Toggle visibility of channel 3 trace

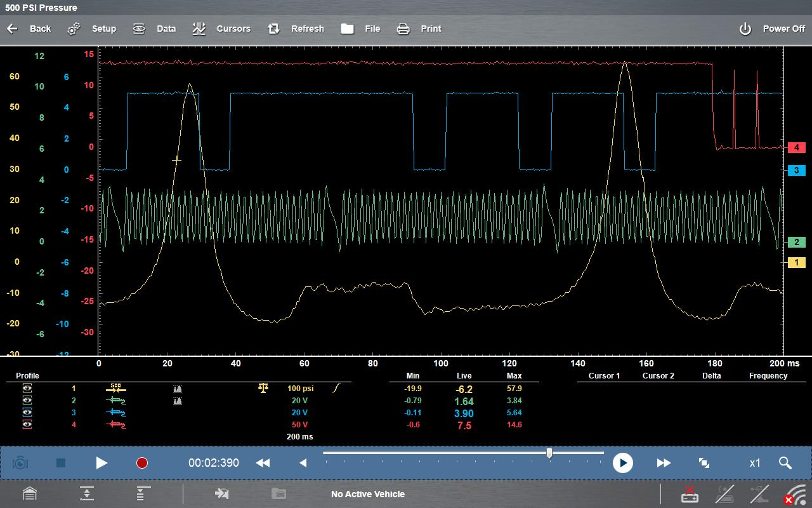coord(27,413)
